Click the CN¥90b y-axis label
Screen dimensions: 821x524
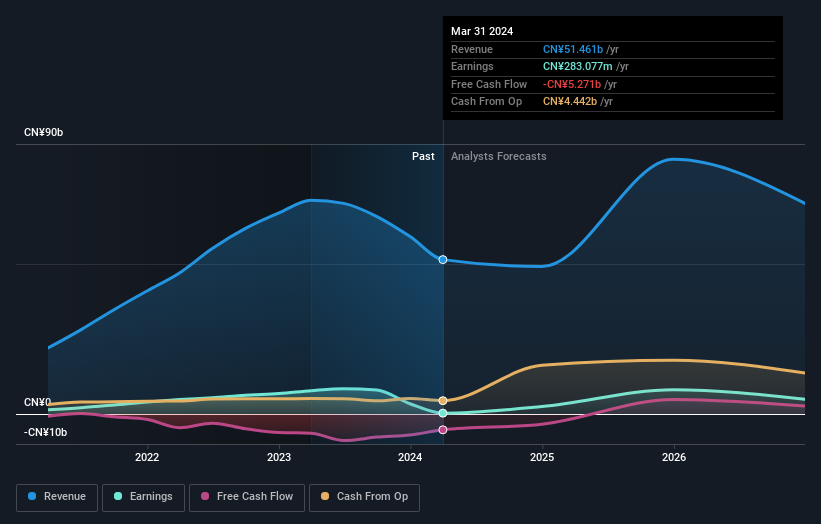click(x=43, y=132)
